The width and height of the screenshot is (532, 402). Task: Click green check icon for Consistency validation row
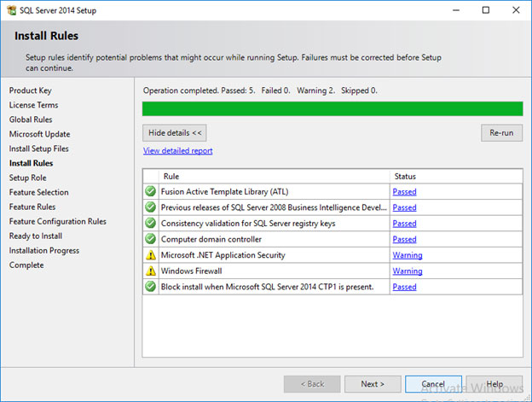(150, 223)
